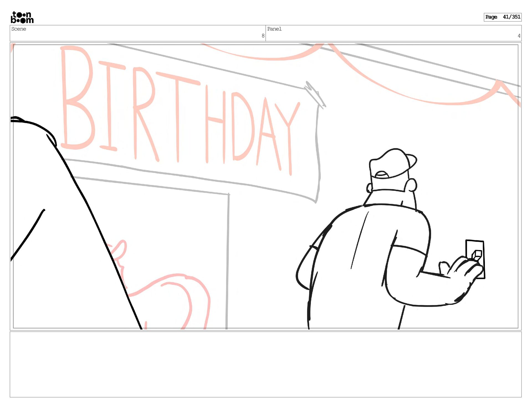
Task: Click the doorway frame's vertical edge
Action: 227,261
